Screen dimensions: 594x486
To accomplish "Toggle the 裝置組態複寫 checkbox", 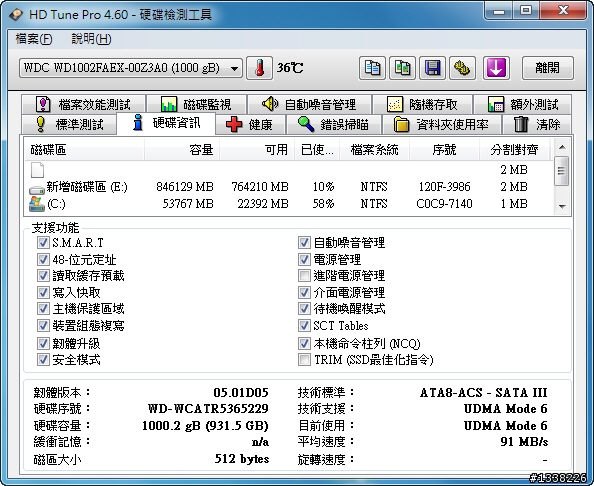I will [x=43, y=325].
